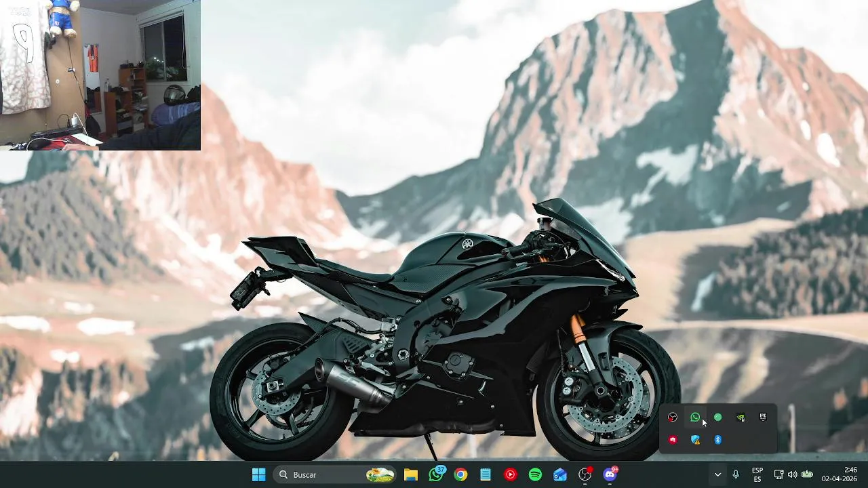The height and width of the screenshot is (488, 868).
Task: Open the Notepad app on the taskbar
Action: click(x=486, y=474)
